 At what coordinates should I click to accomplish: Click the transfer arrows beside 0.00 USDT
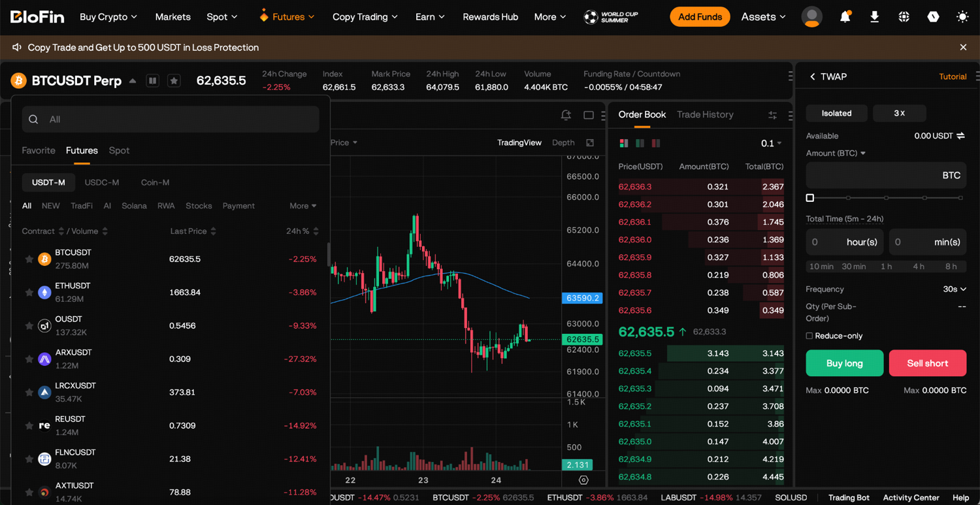coord(961,136)
